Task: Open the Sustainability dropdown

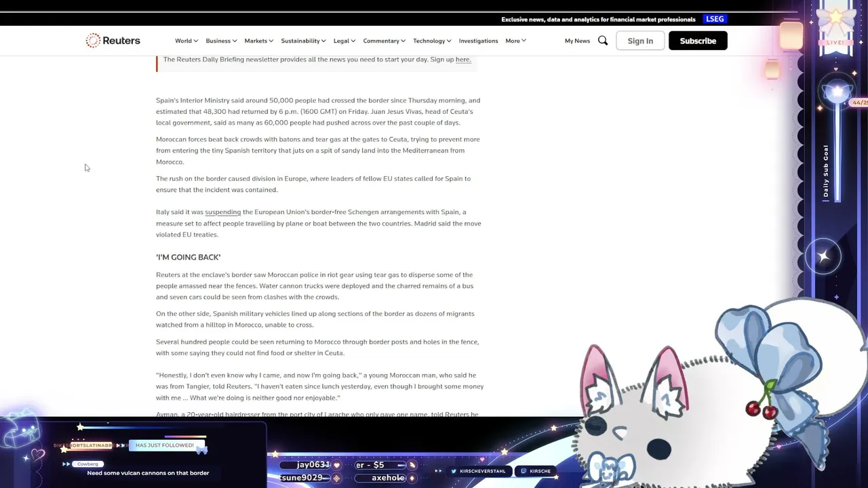Action: pos(303,41)
